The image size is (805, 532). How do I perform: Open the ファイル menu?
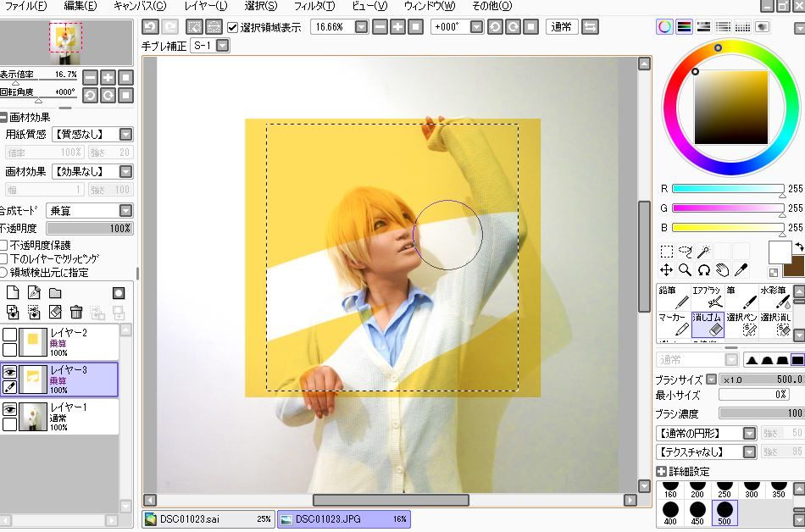tap(25, 6)
